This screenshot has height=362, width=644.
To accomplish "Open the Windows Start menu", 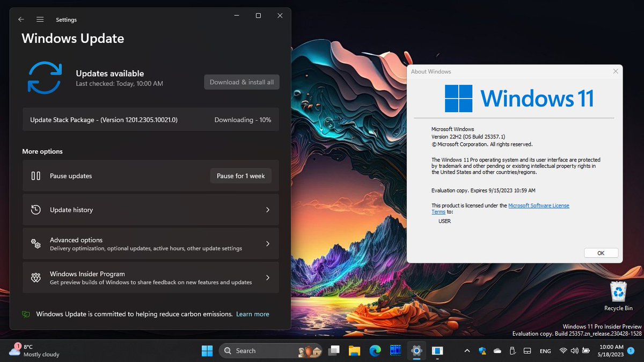I will point(207,351).
